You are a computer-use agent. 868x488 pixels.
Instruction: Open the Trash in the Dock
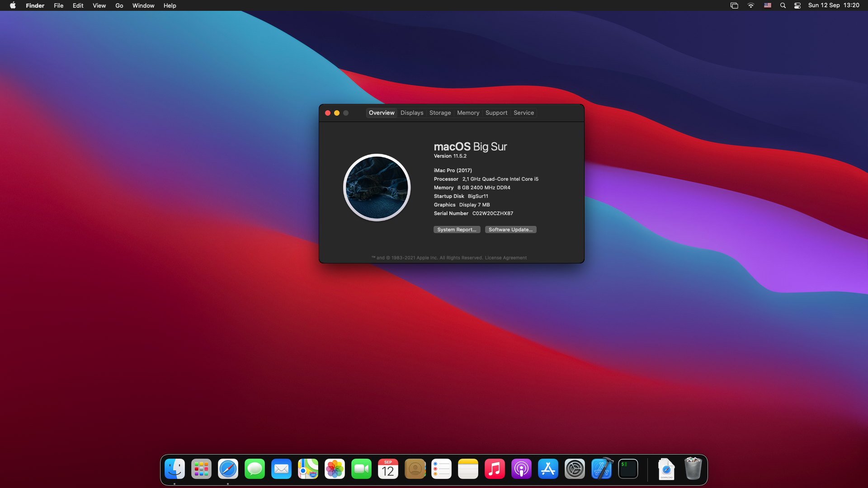pyautogui.click(x=693, y=469)
